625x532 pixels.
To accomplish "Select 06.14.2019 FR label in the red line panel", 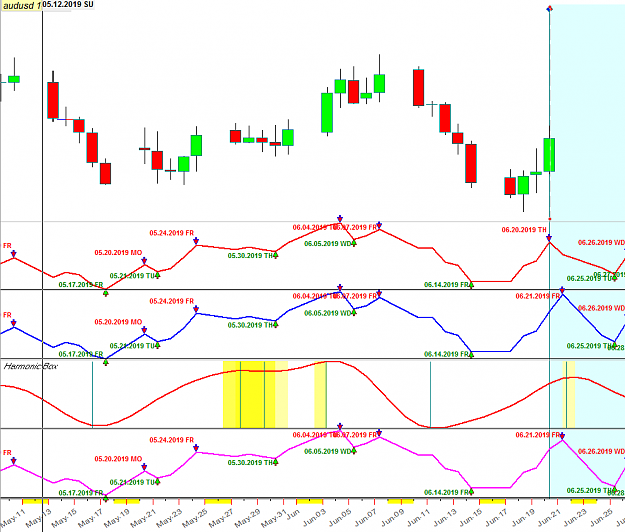I will coord(446,285).
